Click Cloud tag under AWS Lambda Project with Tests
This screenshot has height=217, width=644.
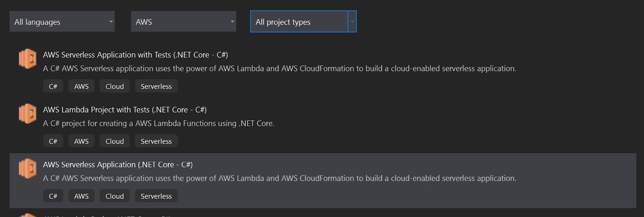(x=115, y=141)
